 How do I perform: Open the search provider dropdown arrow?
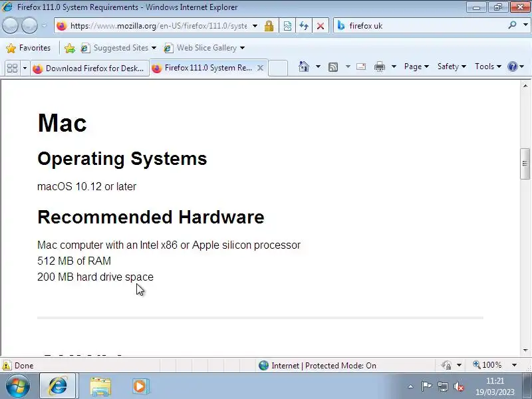click(525, 25)
